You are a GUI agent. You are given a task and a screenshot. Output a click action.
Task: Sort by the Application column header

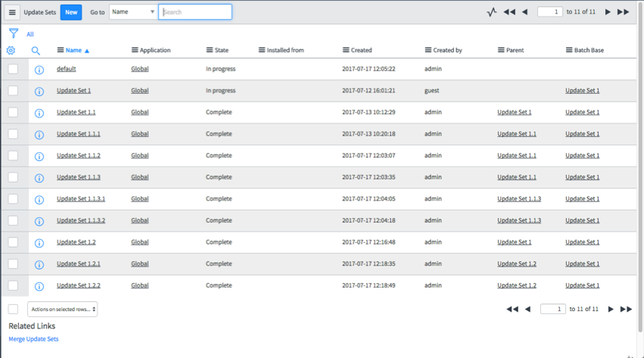click(x=155, y=50)
